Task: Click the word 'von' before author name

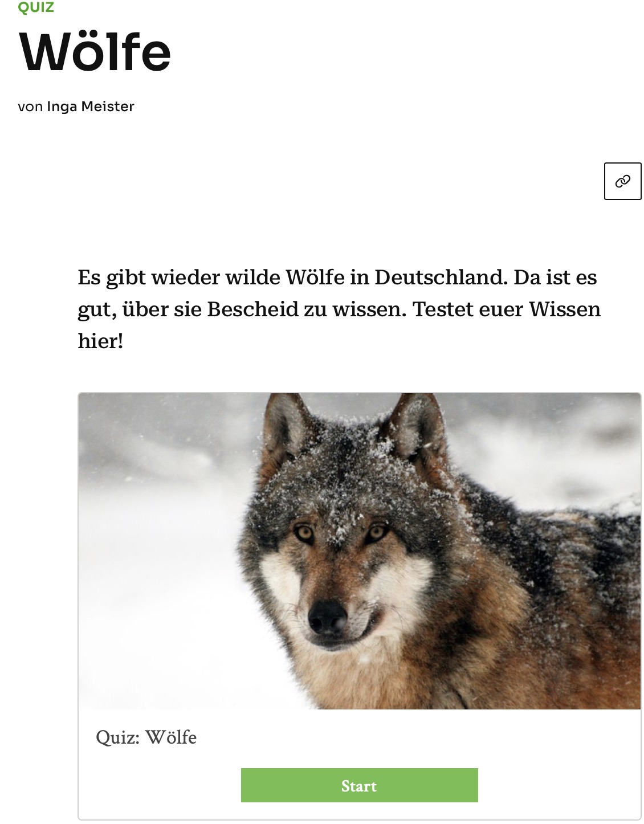Action: [x=30, y=107]
